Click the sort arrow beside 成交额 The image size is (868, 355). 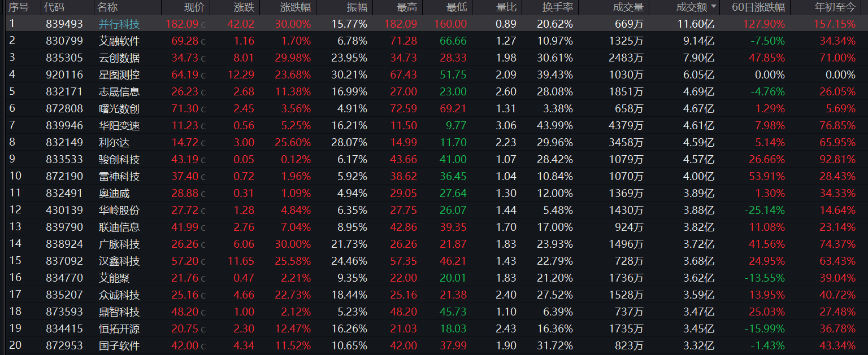click(x=714, y=7)
